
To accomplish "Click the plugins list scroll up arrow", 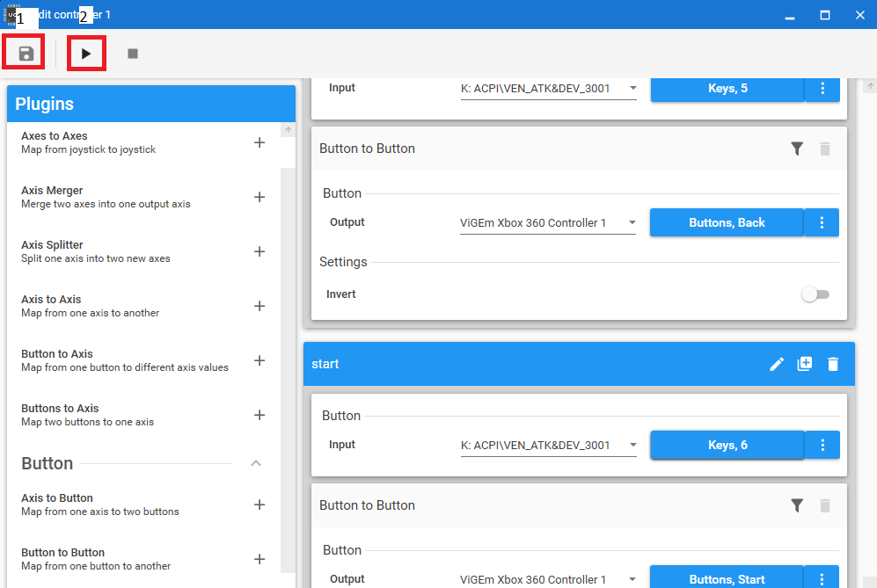I will tap(288, 130).
